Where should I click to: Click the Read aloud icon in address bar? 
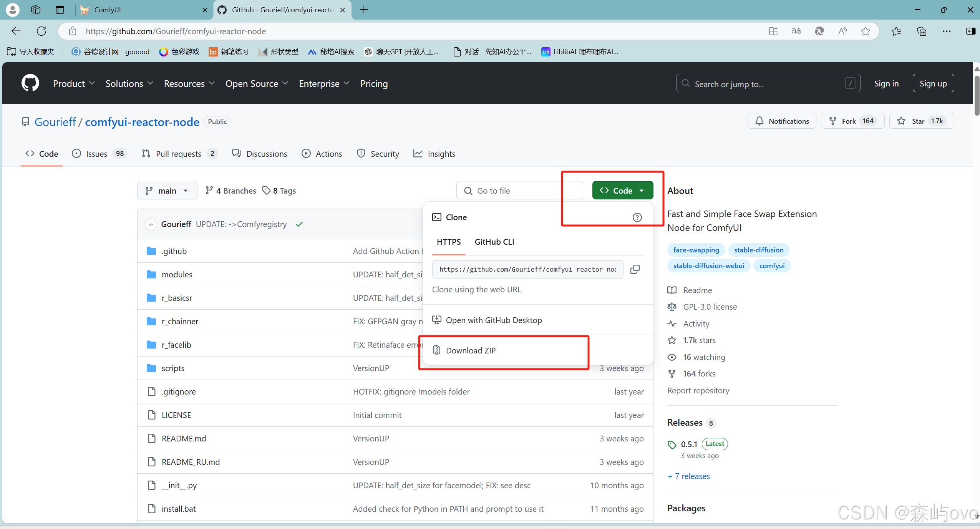(842, 31)
